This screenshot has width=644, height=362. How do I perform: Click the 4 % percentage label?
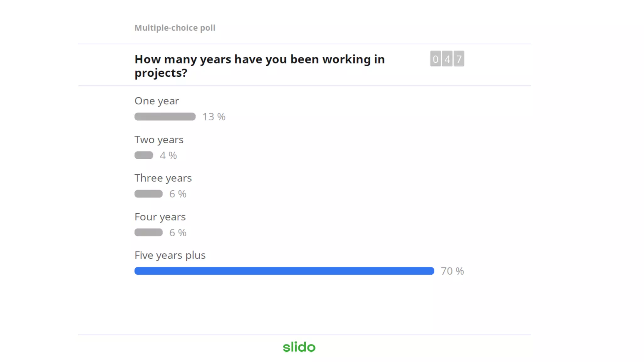[168, 156]
